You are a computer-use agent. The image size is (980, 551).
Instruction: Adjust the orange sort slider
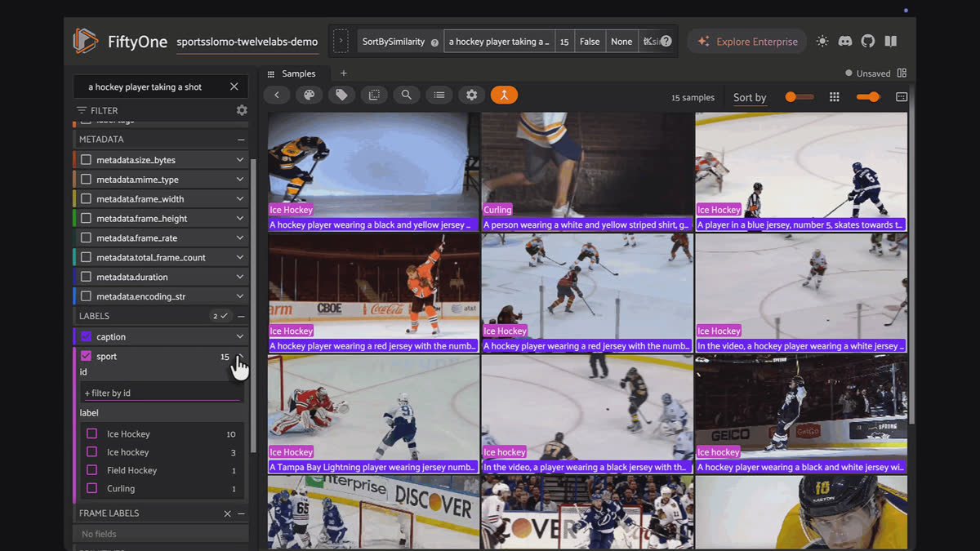pos(800,97)
